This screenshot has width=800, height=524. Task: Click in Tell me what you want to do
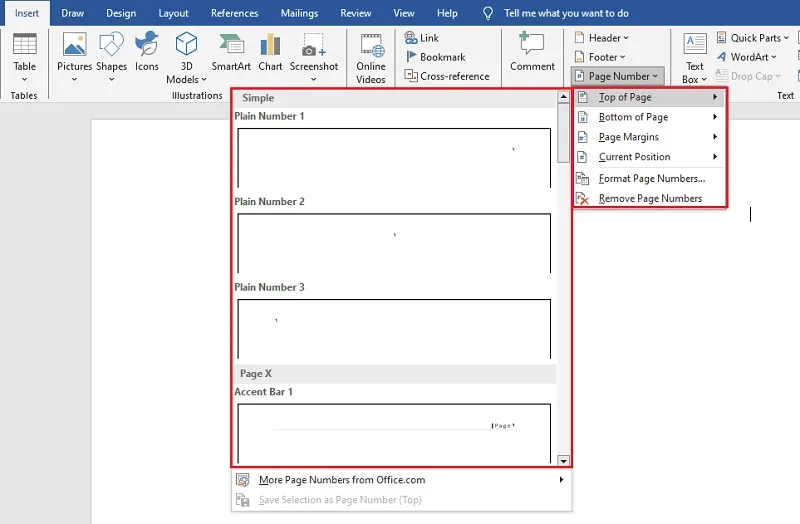click(566, 13)
